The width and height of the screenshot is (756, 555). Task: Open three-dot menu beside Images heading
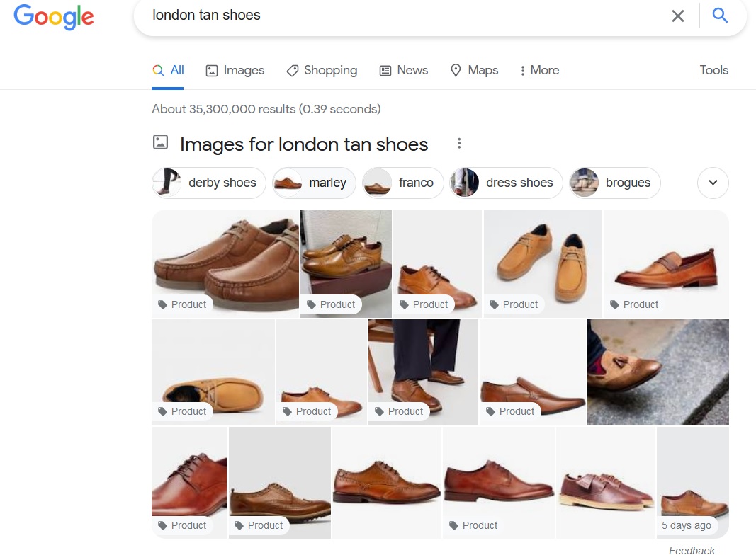(459, 144)
